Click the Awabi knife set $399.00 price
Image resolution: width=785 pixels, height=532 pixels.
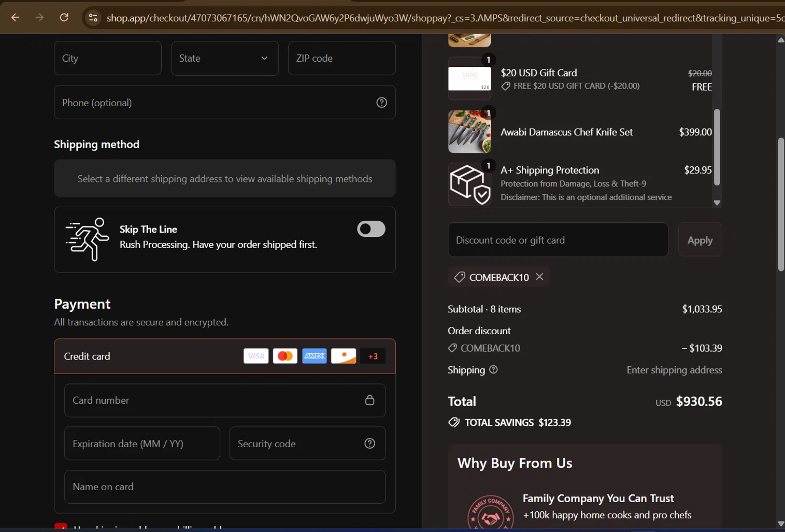695,132
